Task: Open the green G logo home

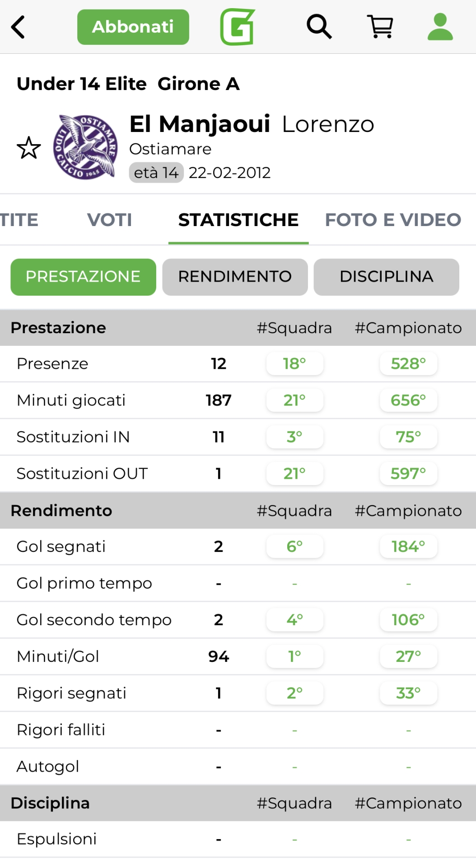Action: (238, 27)
